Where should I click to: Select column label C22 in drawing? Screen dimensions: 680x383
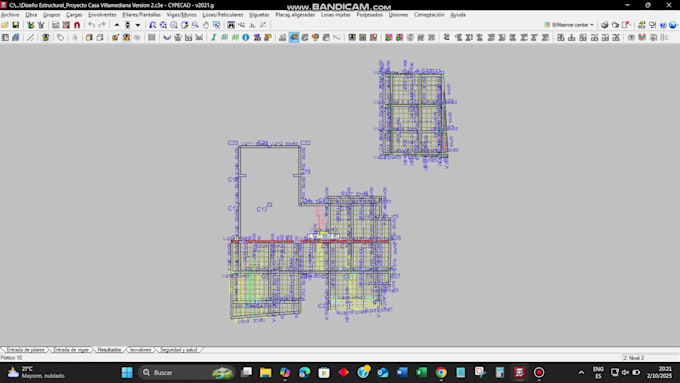point(305,143)
